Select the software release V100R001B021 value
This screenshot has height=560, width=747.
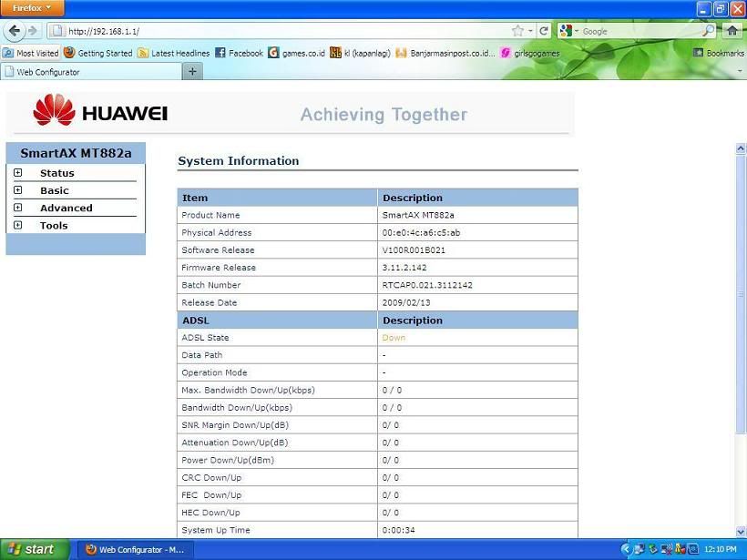coord(414,250)
